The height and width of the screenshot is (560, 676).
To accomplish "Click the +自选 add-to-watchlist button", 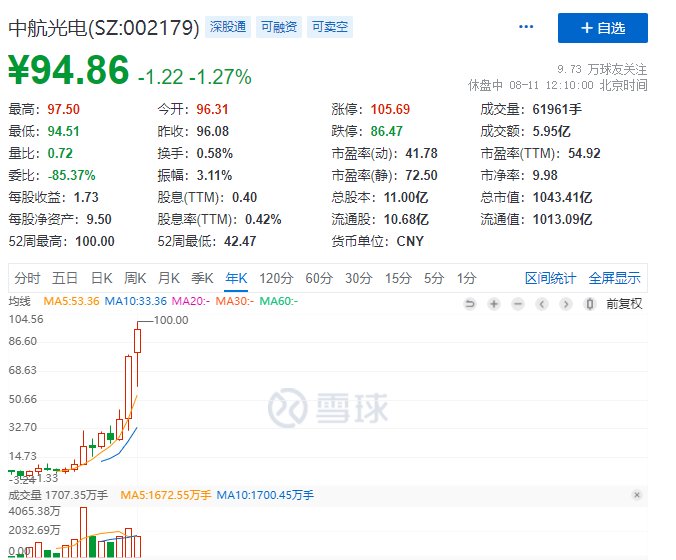I will point(602,28).
